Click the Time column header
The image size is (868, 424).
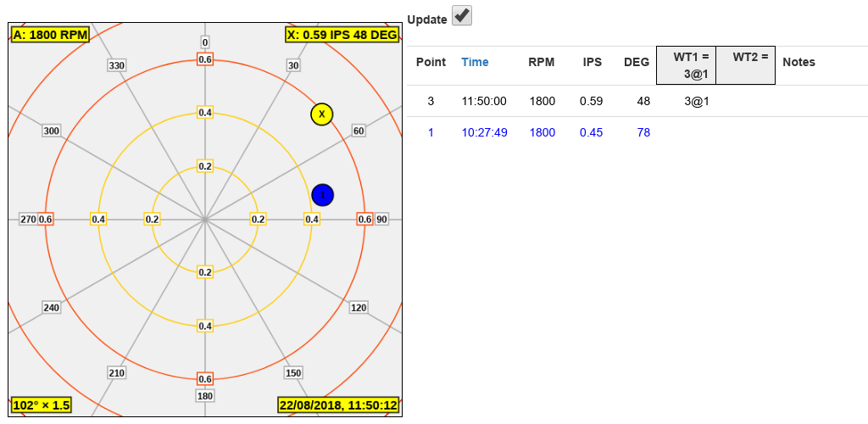[x=475, y=62]
